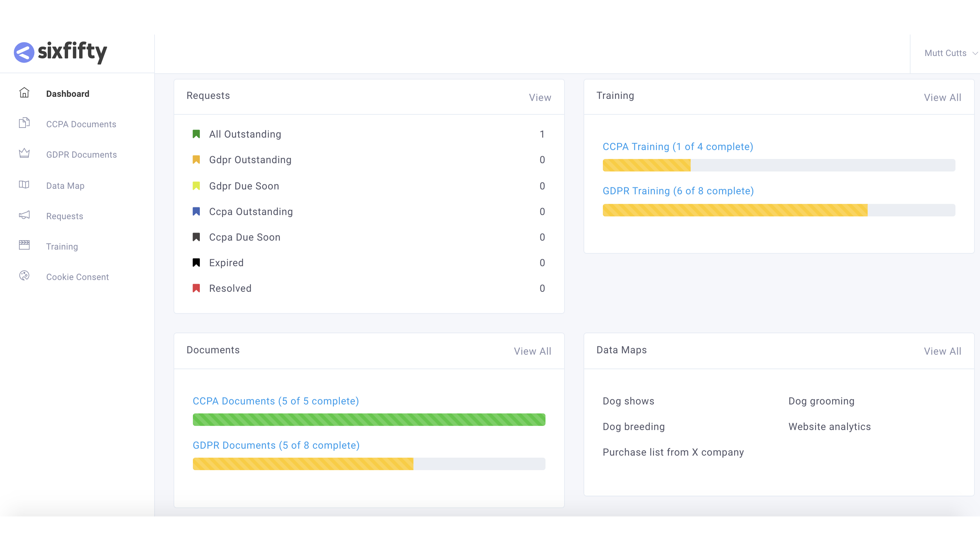Click the Requests megaphone icon
This screenshot has width=980, height=551.
tap(24, 215)
